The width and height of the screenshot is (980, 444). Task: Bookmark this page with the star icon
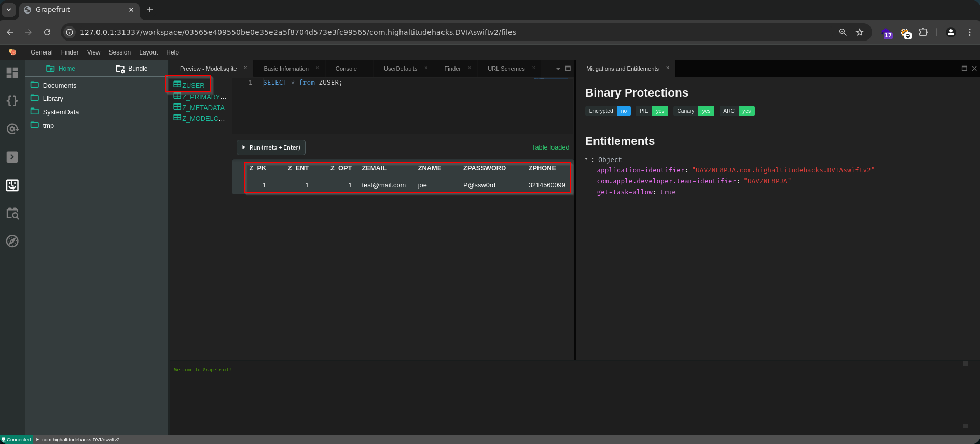coord(860,32)
